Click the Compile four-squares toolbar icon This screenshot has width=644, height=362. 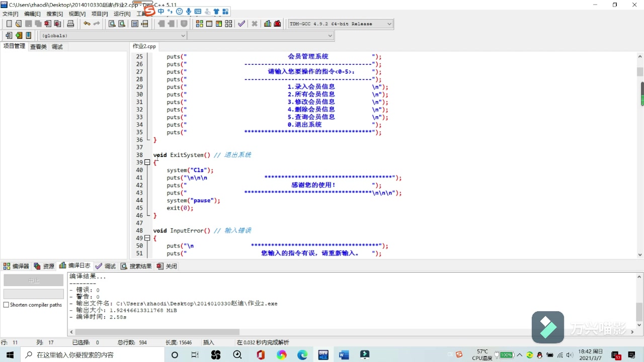(199, 24)
